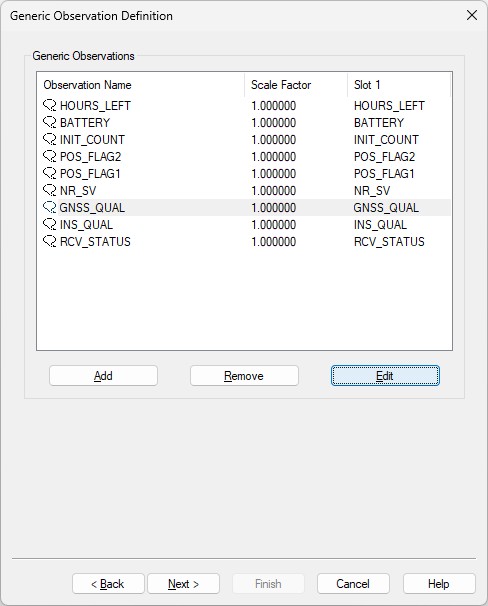Open Help for this dialog
Viewport: 488px width, 606px height.
tap(439, 584)
